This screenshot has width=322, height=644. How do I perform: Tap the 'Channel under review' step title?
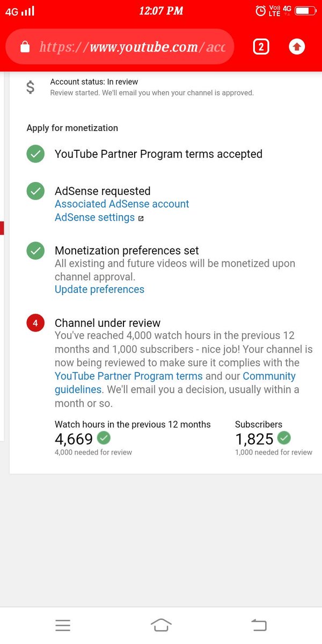(x=107, y=323)
